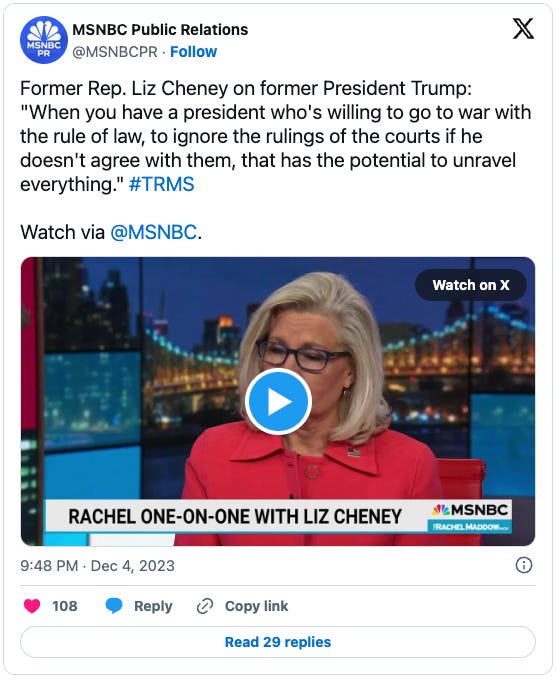Click the Copy link text
Image resolution: width=557 pixels, height=680 pixels.
pos(256,606)
